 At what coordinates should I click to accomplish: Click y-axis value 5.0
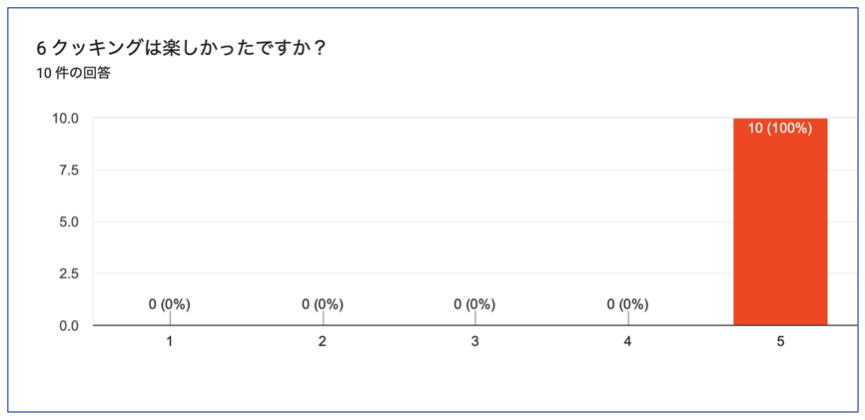70,222
